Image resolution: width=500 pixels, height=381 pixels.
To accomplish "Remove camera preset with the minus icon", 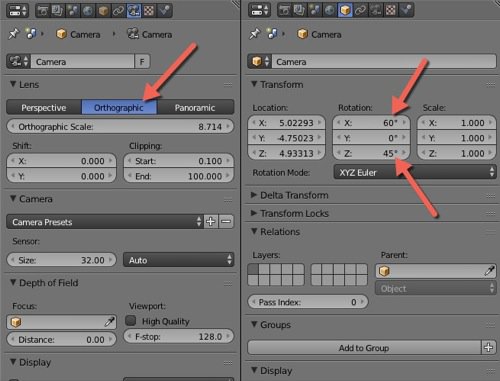I will pos(226,222).
